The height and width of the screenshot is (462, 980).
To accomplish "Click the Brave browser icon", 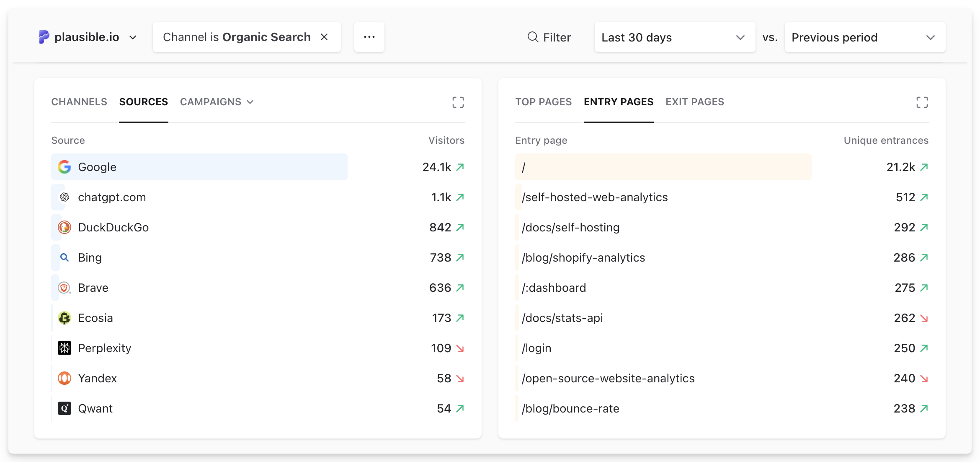I will click(x=64, y=288).
